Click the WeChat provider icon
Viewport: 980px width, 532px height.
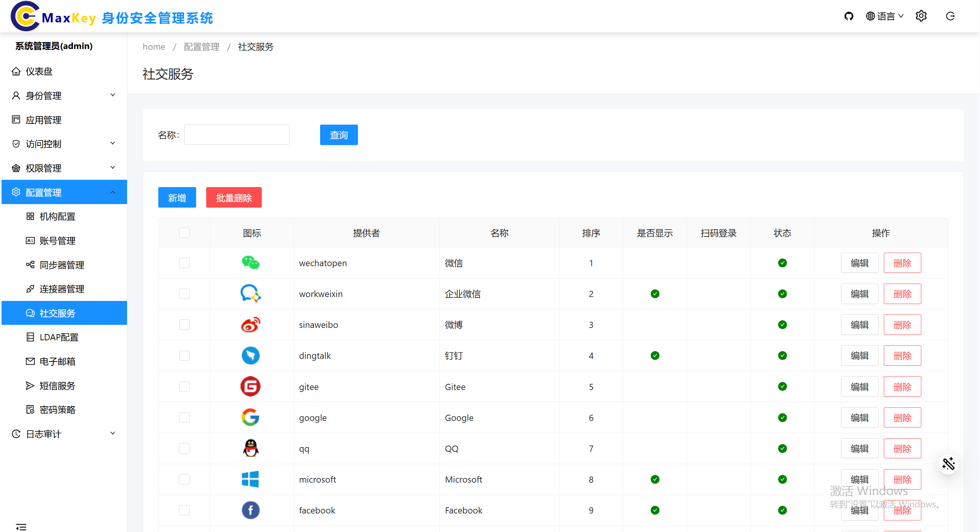[251, 263]
